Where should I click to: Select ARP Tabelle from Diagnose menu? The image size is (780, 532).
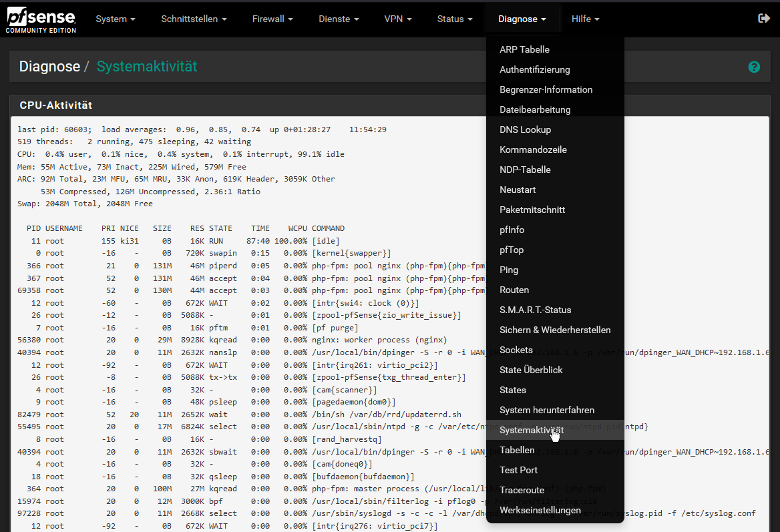tap(555, 49)
